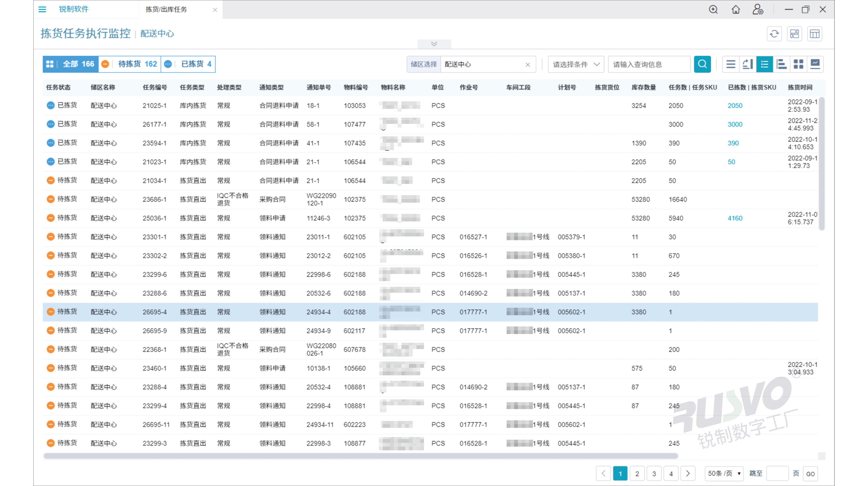This screenshot has width=868, height=486.
Task: Click the zoom magnifier icon in title bar
Action: point(713,9)
